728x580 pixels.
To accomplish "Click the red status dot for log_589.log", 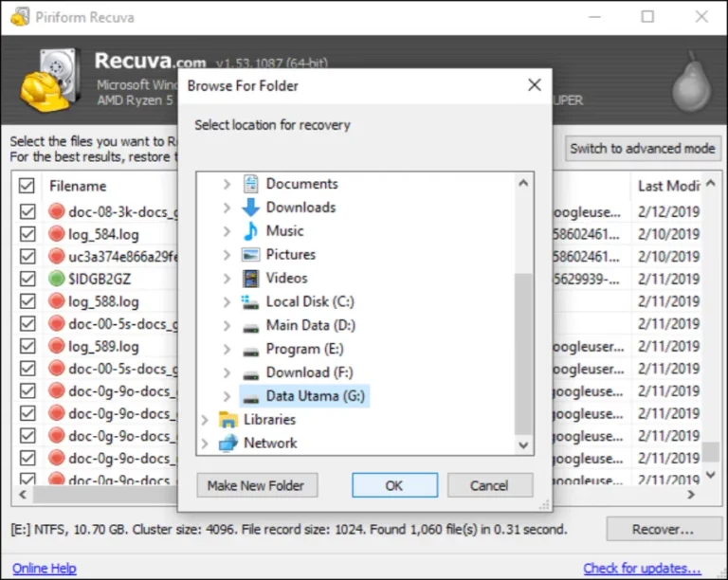I will (56, 346).
